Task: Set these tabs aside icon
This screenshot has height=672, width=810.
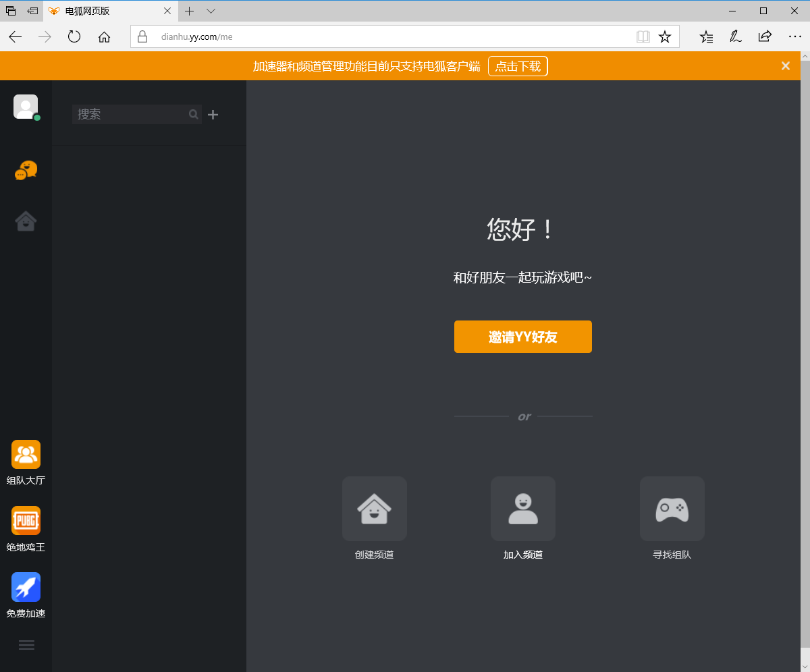Action: [x=32, y=11]
